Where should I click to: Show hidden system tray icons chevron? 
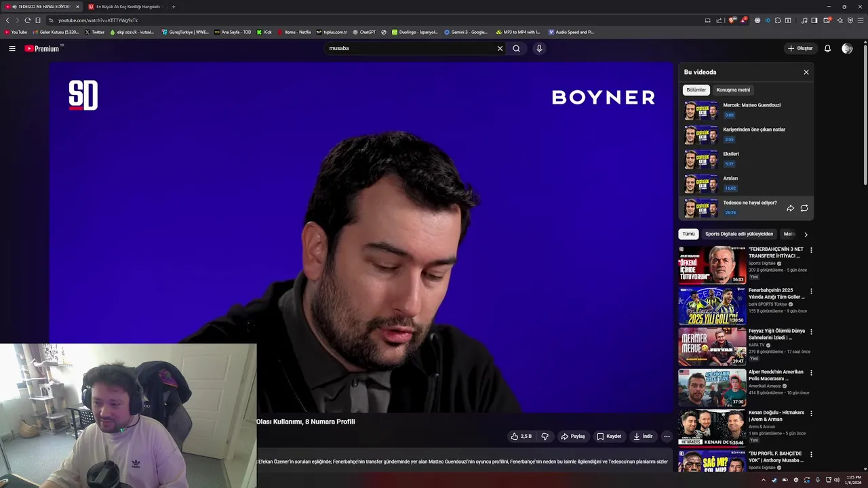click(x=763, y=480)
